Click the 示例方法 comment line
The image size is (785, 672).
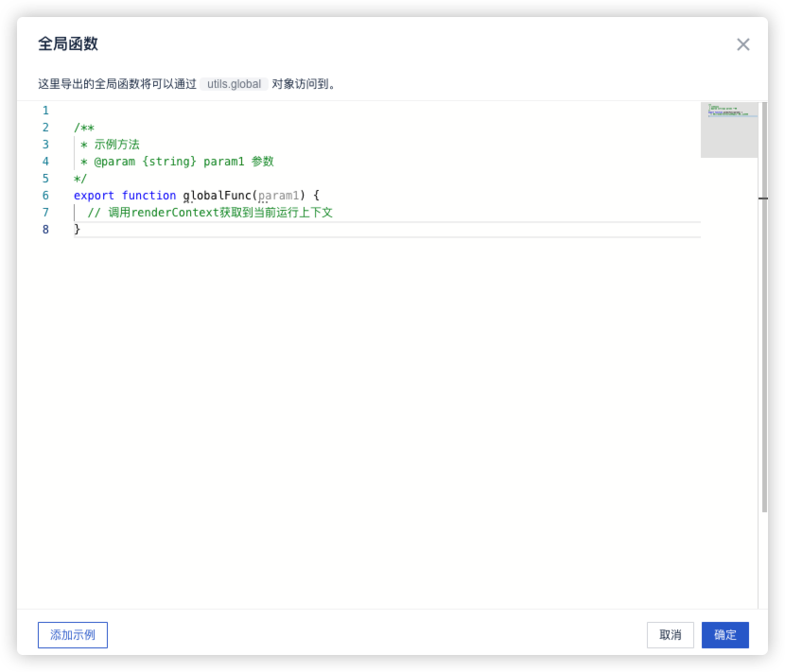(116, 145)
